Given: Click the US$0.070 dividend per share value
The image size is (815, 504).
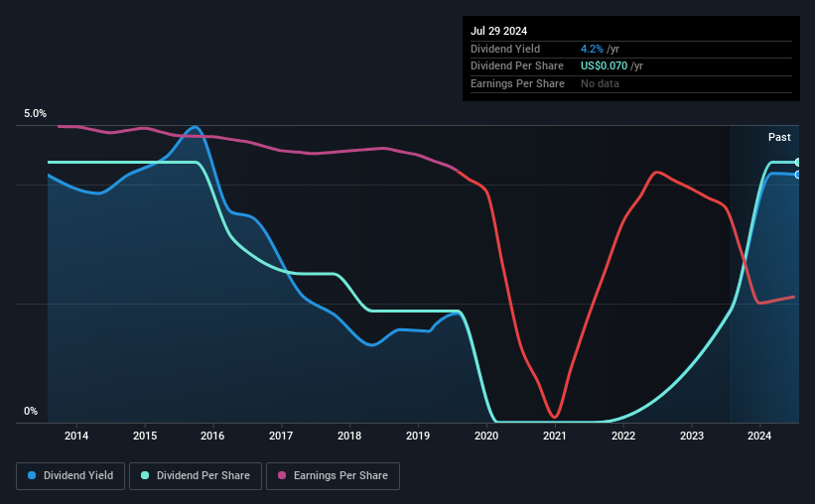Looking at the screenshot, I should (x=604, y=66).
